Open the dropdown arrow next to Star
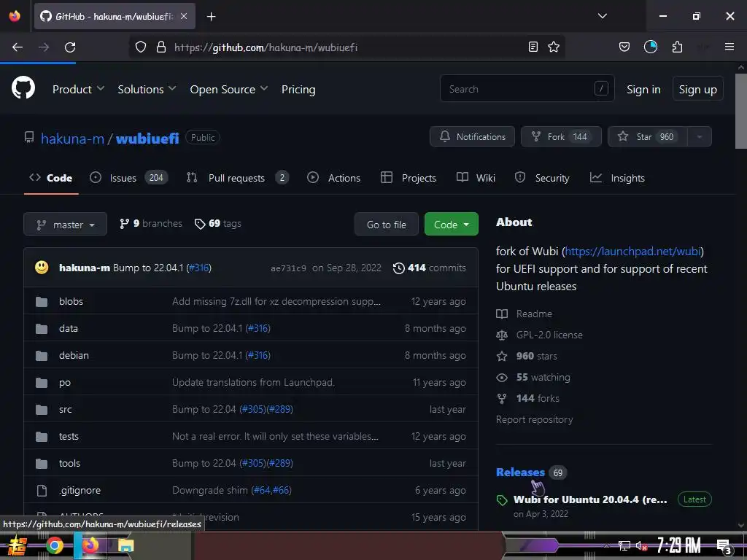This screenshot has width=747, height=560. pos(699,136)
